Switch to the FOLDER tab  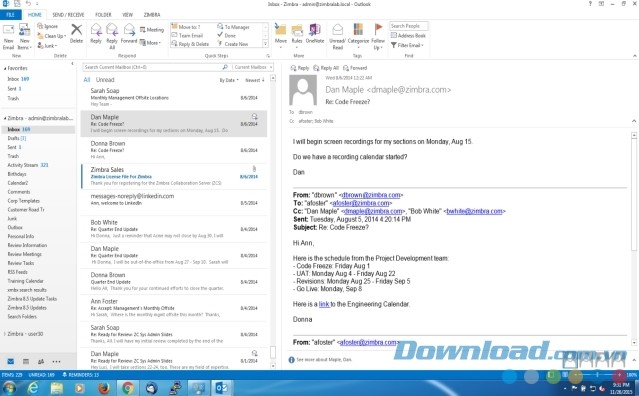(x=103, y=15)
